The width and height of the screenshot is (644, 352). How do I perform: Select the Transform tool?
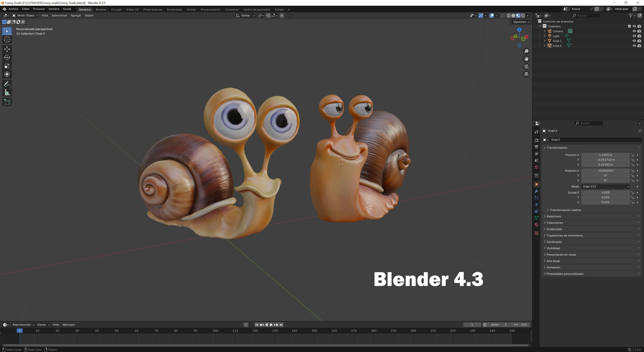click(7, 74)
